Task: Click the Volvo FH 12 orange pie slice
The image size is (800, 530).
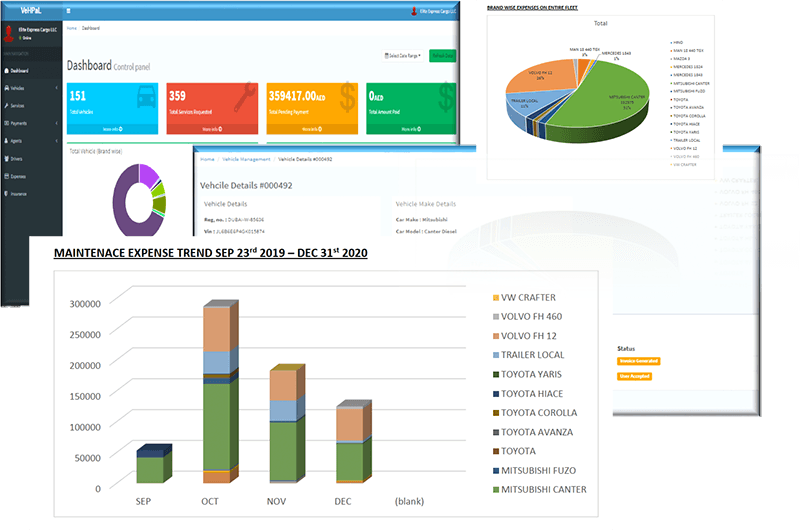Action: 546,77
